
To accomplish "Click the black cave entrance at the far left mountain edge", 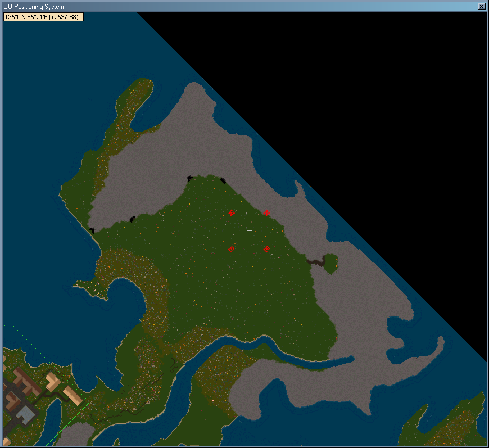I will pyautogui.click(x=92, y=230).
